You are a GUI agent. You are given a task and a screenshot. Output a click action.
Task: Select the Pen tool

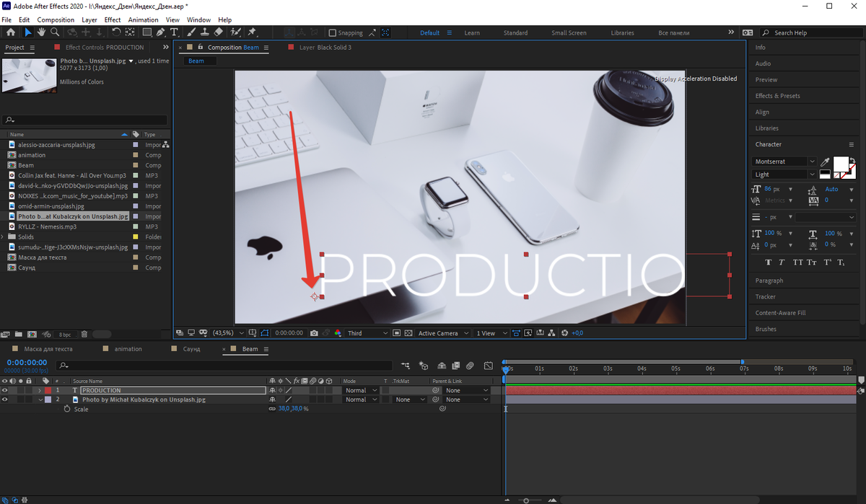160,32
